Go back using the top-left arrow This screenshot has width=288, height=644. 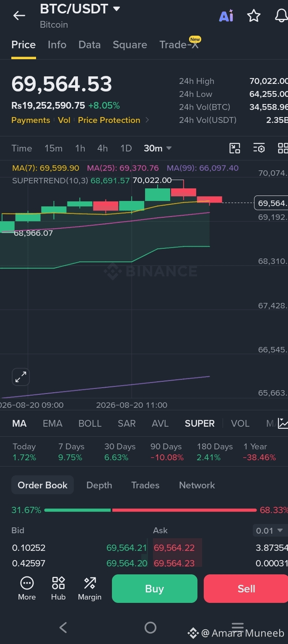pyautogui.click(x=19, y=16)
